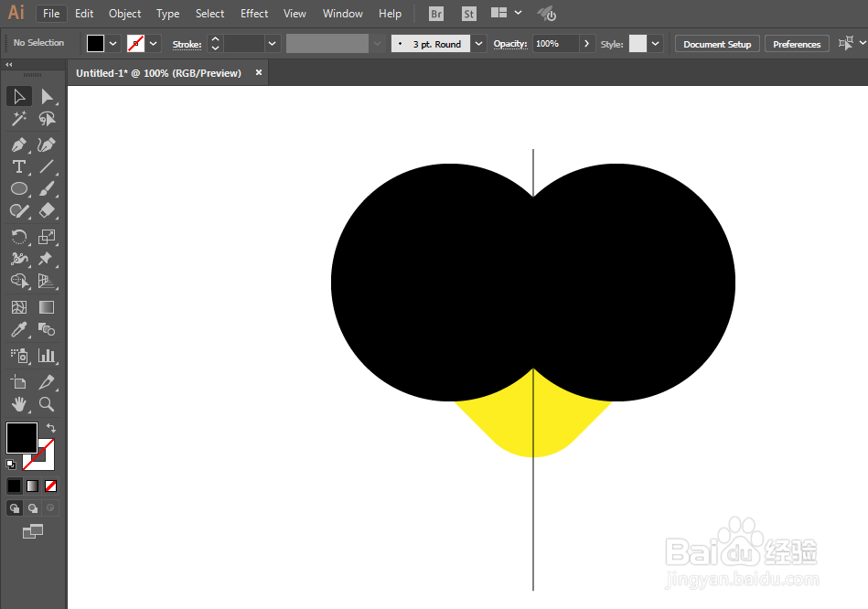Expand the Opacity slider arrow

pos(587,43)
